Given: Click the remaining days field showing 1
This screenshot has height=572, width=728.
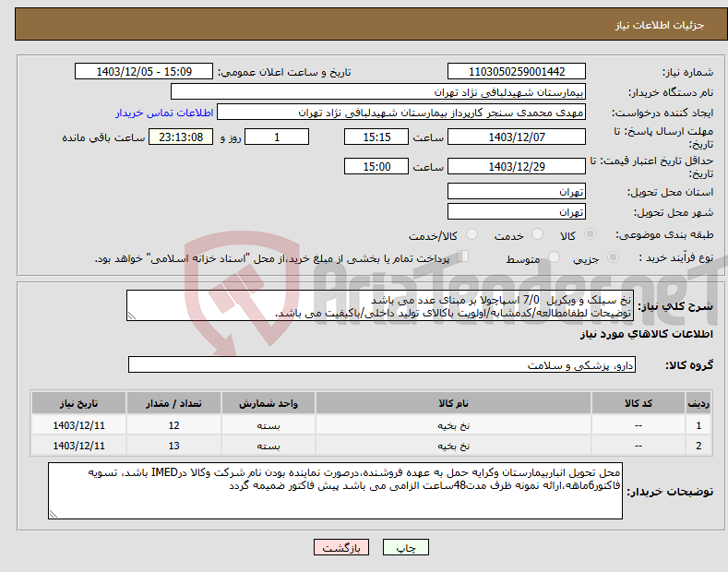Looking at the screenshot, I should tap(277, 137).
